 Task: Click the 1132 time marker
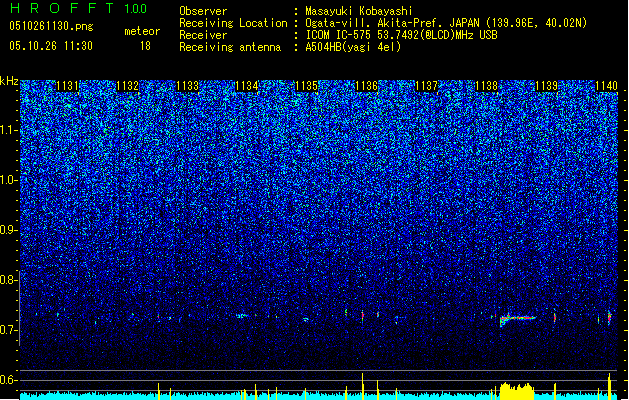coord(127,86)
